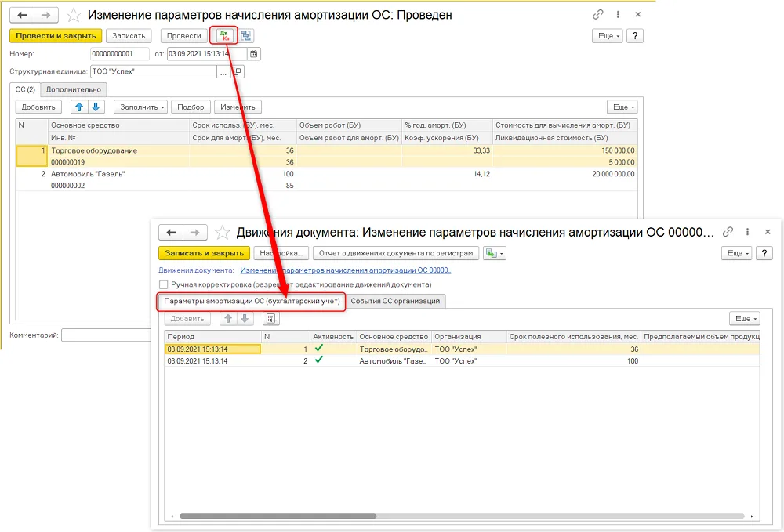This screenshot has height=532, width=784.
Task: Get link icon in Движения документа window
Action: 728,232
